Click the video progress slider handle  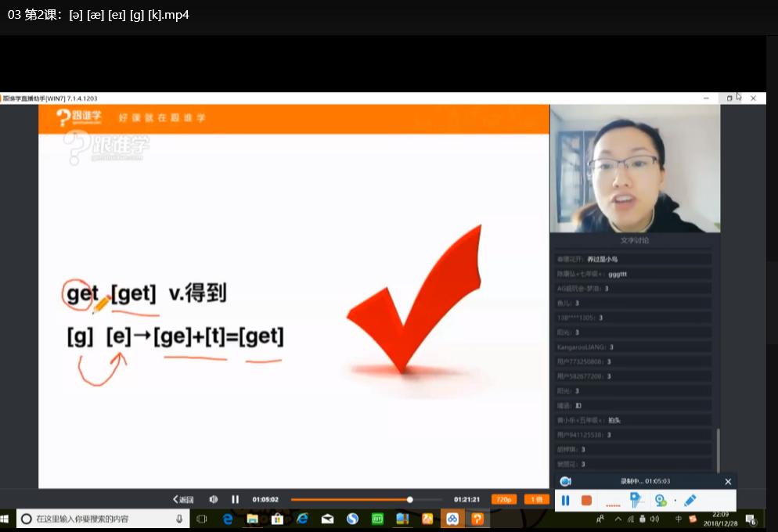410,499
